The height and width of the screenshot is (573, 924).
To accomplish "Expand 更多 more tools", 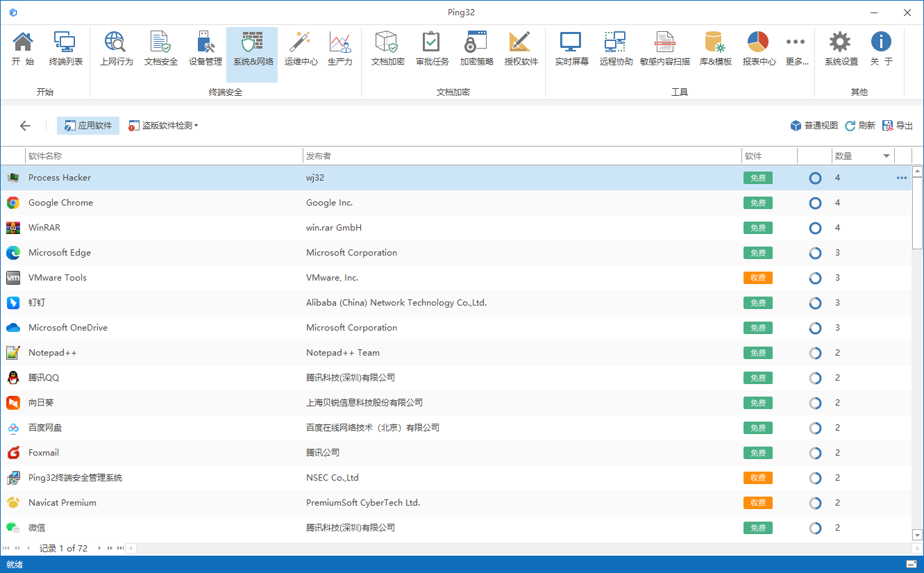I will pos(796,49).
